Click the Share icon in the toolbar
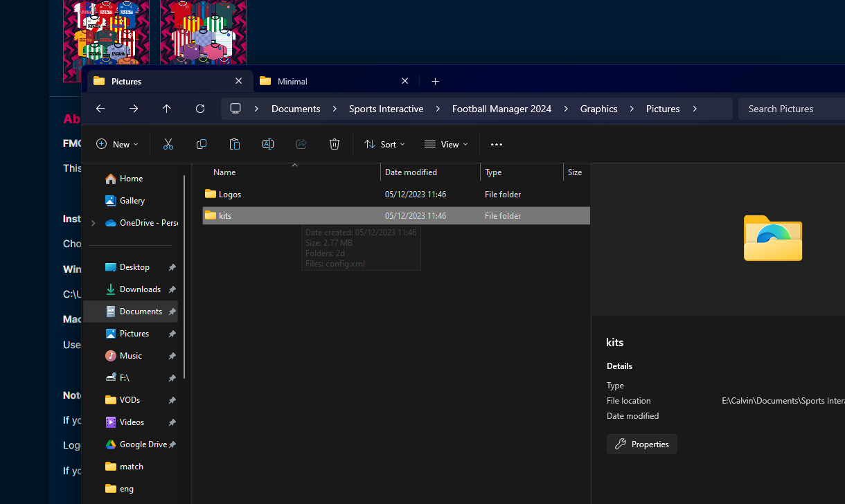Screen dimensions: 845x504 coord(301,144)
